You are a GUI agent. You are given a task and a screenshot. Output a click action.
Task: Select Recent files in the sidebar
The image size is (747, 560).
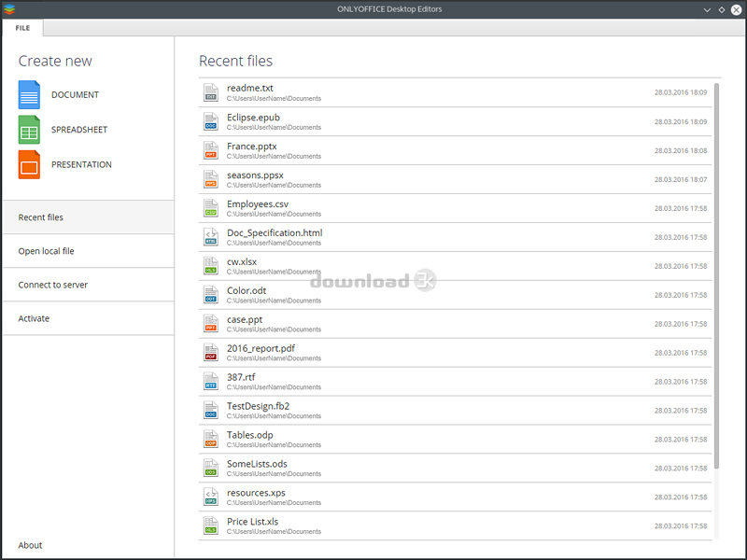click(x=88, y=217)
